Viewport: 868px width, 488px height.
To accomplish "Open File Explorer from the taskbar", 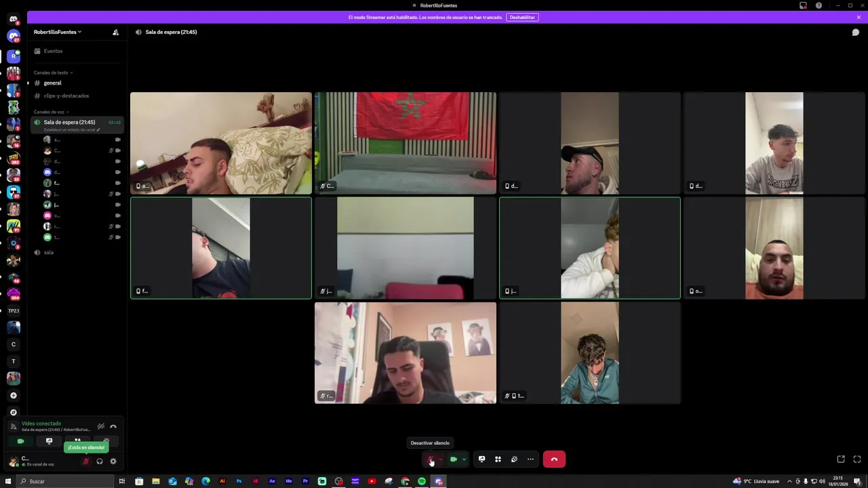I will point(156,481).
